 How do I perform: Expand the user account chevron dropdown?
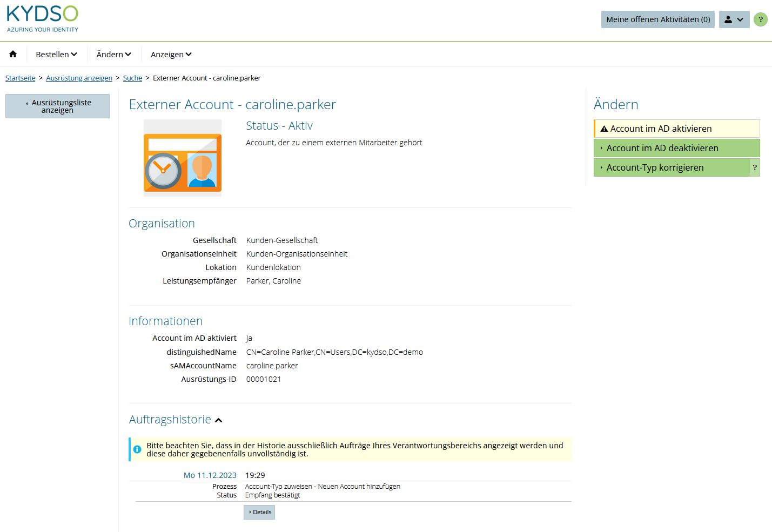pyautogui.click(x=741, y=19)
